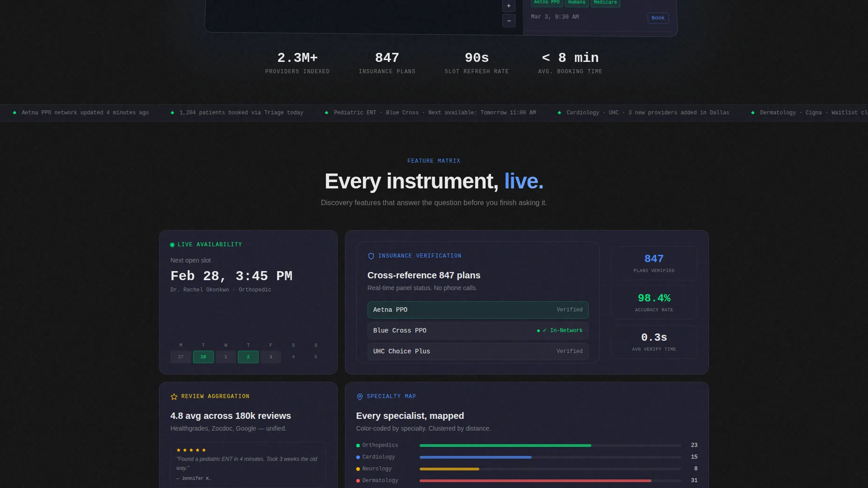Click the Cardiology blue legend dot
The height and width of the screenshot is (488, 868).
pos(358,457)
